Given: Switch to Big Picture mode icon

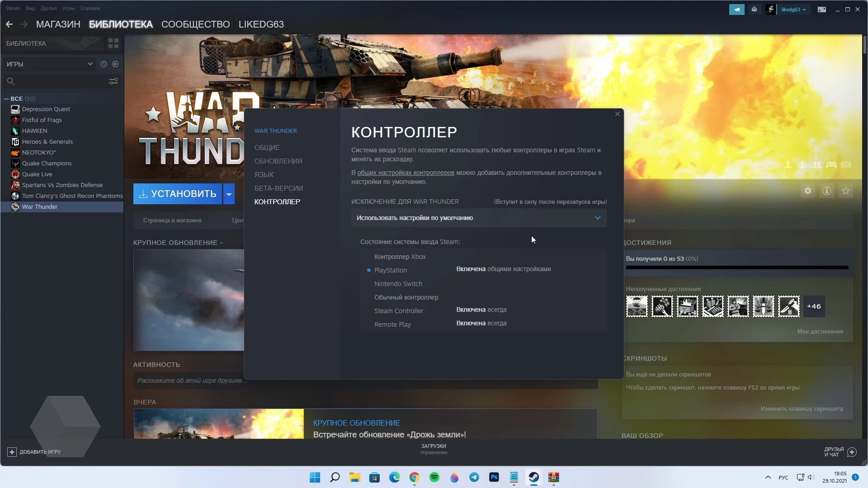Looking at the screenshot, I should pos(822,9).
